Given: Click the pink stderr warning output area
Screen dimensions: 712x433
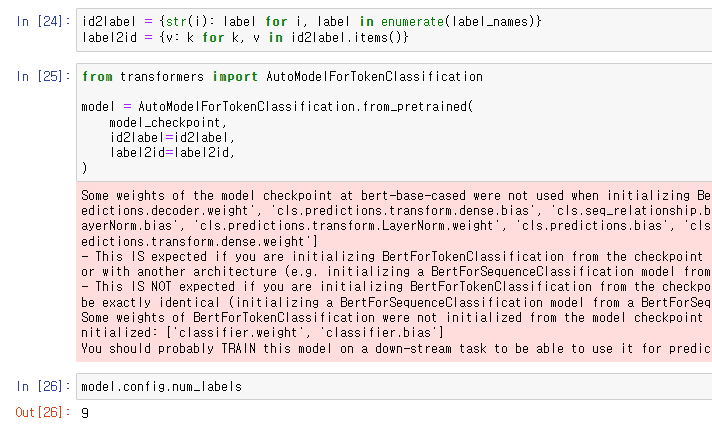Looking at the screenshot, I should click(394, 271).
